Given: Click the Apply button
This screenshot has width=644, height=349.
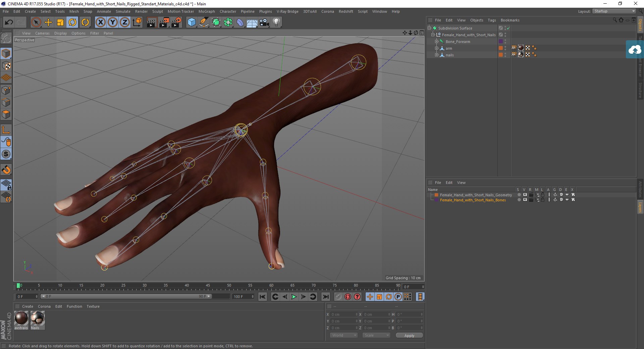Looking at the screenshot, I should point(409,335).
